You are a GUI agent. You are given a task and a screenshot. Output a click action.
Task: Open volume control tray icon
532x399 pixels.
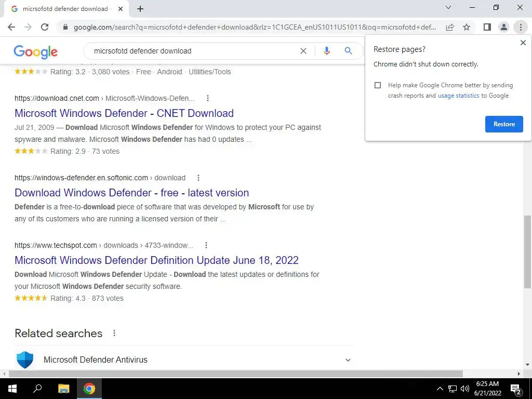coord(465,389)
